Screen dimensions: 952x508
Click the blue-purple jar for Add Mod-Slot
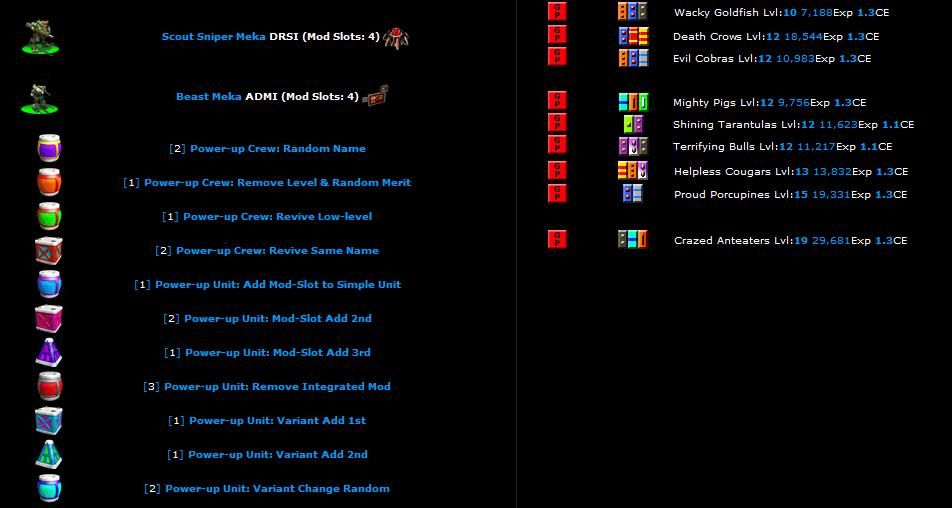(49, 284)
